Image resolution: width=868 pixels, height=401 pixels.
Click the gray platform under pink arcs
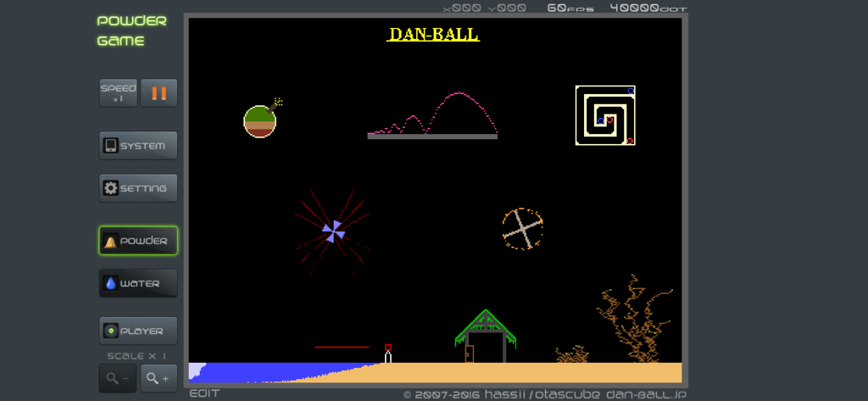point(432,136)
